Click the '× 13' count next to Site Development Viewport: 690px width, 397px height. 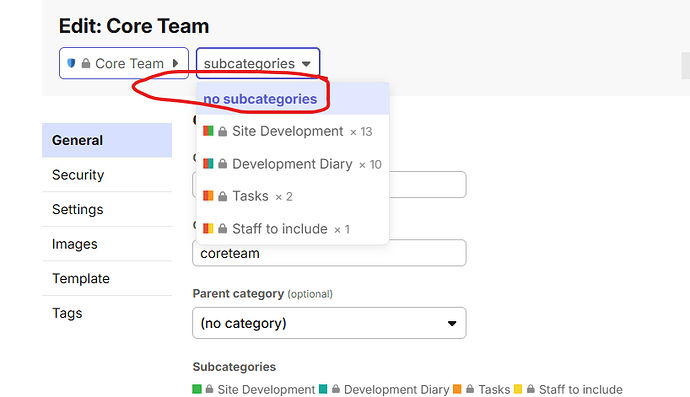click(361, 132)
